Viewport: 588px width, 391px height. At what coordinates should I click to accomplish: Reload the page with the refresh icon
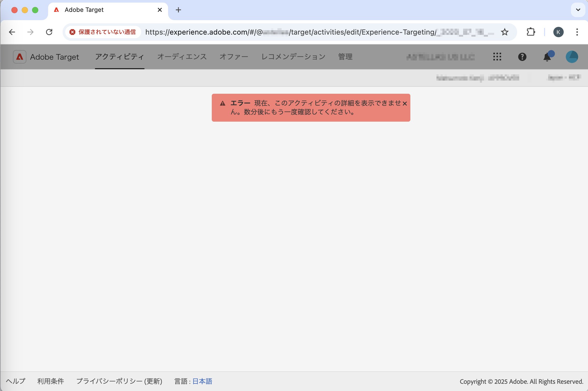[x=50, y=32]
